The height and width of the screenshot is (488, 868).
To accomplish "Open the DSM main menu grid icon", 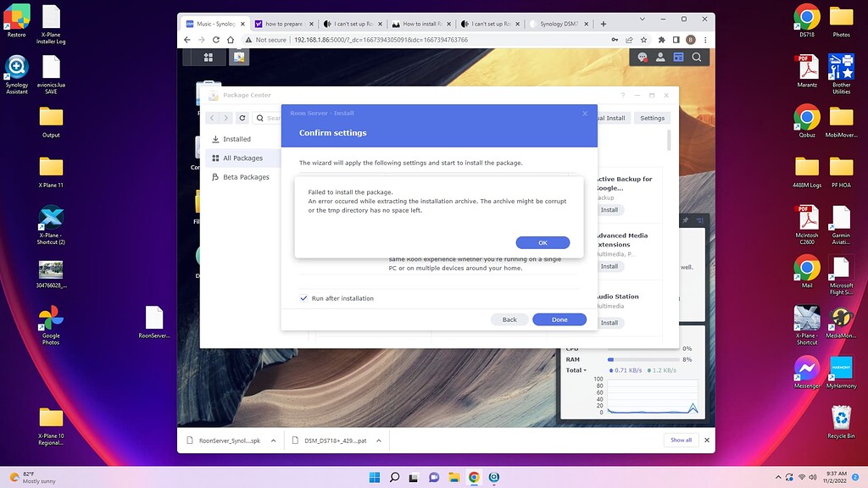I will (x=207, y=57).
